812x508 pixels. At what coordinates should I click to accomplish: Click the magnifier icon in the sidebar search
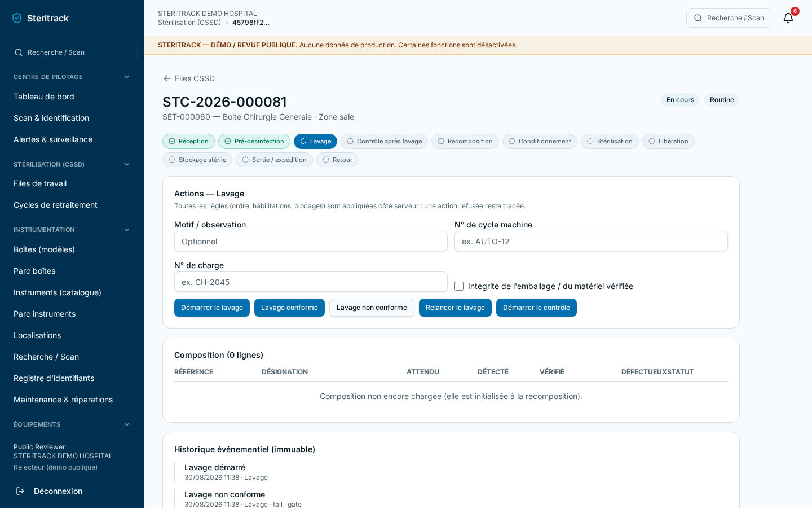pos(19,52)
